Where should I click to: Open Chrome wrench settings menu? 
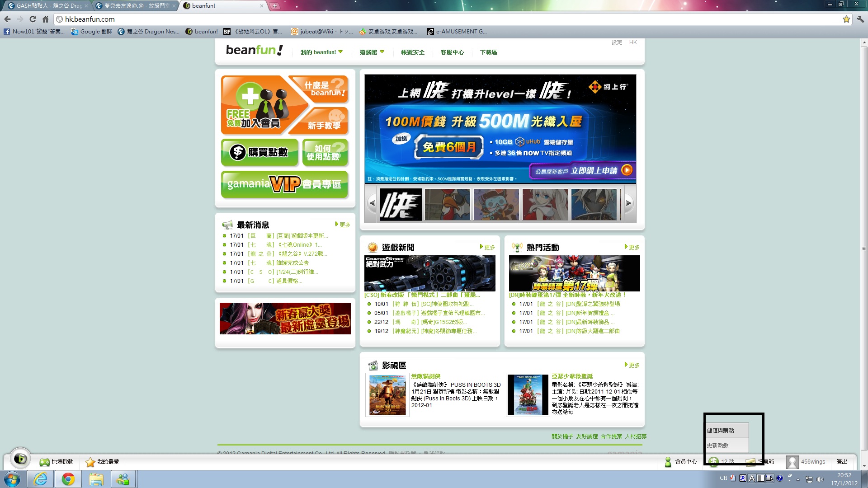coord(860,19)
